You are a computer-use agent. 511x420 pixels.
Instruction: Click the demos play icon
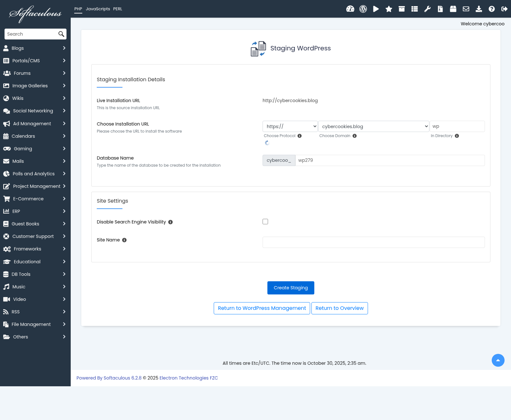[x=376, y=9]
